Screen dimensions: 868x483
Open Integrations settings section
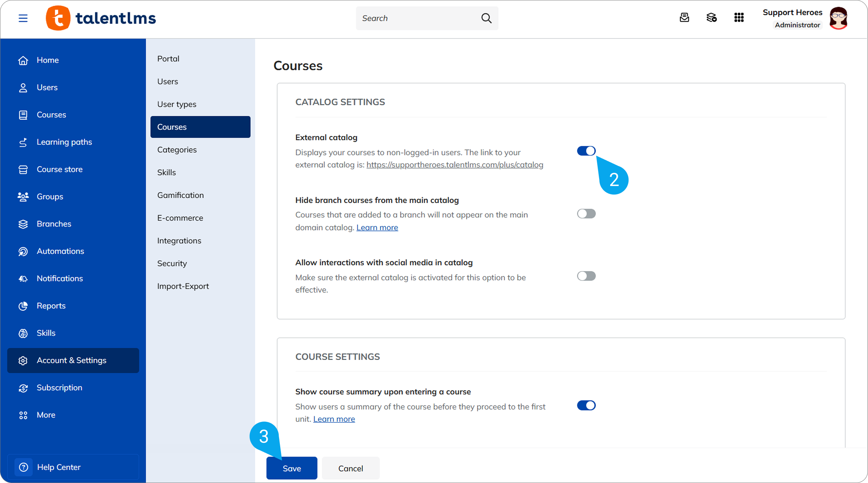(x=200, y=241)
